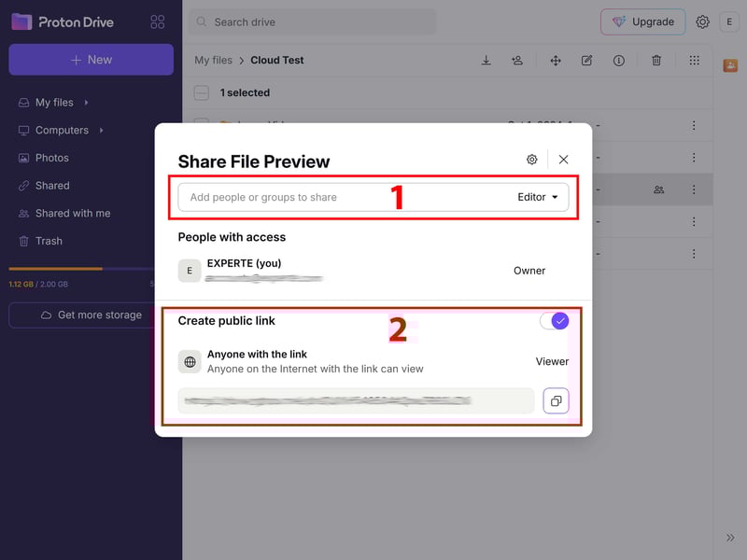747x560 pixels.
Task: Click the trash toolbar icon
Action: [x=656, y=61]
